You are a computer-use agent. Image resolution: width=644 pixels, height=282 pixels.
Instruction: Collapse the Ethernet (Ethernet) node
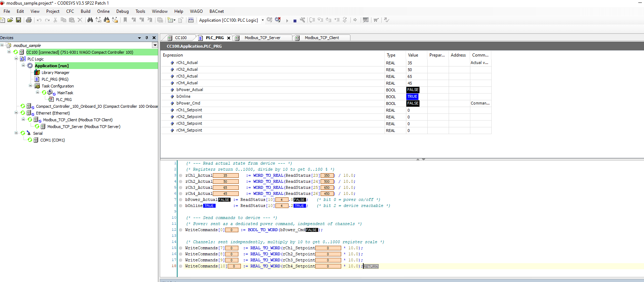pos(16,113)
